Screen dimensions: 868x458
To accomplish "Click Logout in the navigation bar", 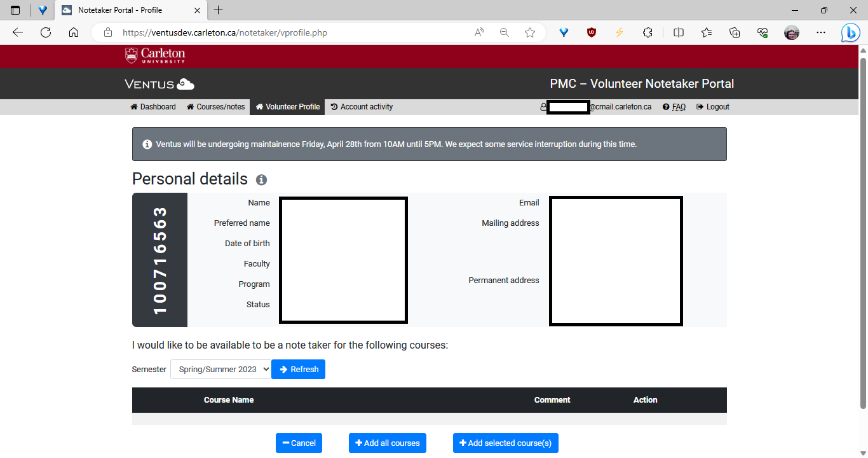I will [x=712, y=106].
